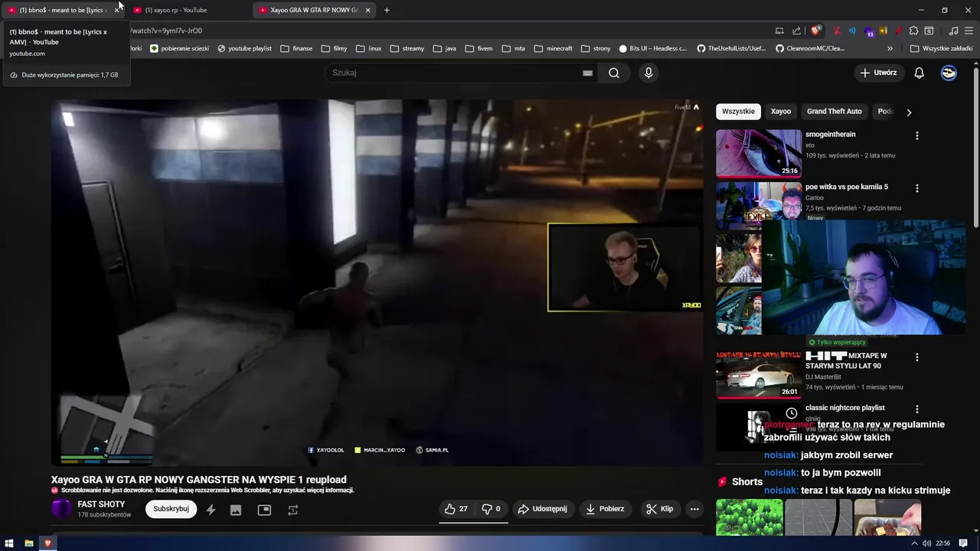Open the Wszystkie zakładki bookmarks folder
The image size is (980, 551).
(x=941, y=48)
